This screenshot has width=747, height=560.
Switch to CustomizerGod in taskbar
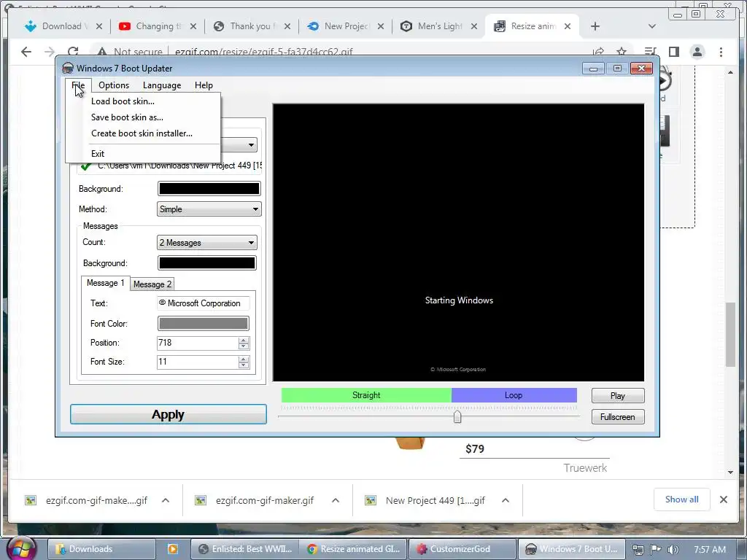462,549
